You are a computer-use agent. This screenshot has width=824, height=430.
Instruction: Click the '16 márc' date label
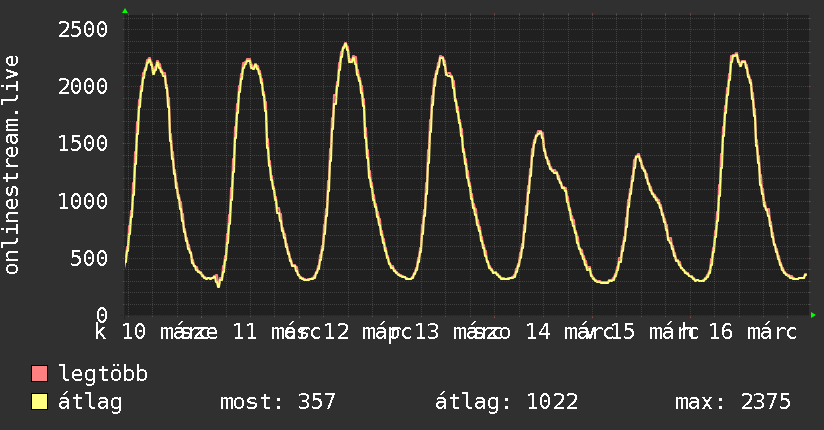click(x=753, y=332)
